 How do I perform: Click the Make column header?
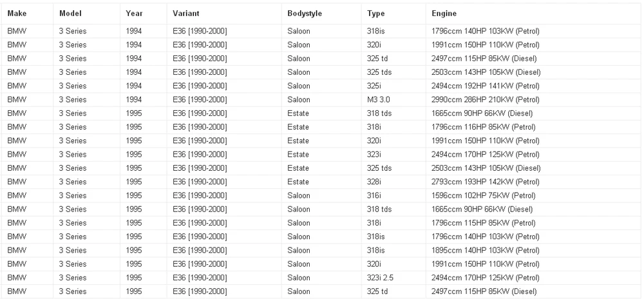pos(17,14)
